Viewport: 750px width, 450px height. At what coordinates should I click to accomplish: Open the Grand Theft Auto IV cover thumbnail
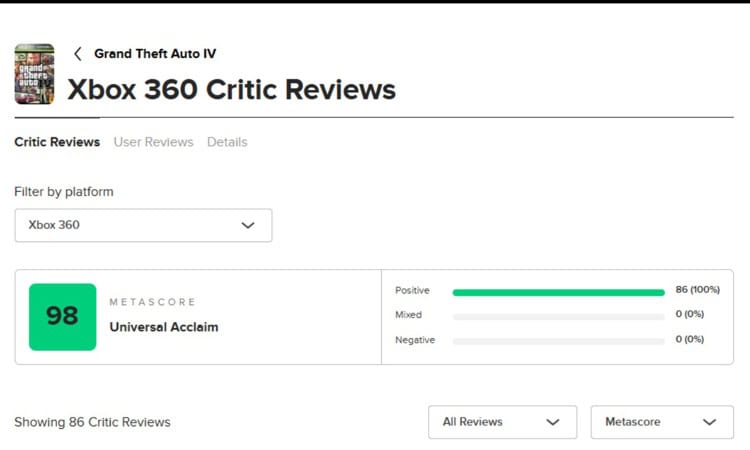(34, 74)
